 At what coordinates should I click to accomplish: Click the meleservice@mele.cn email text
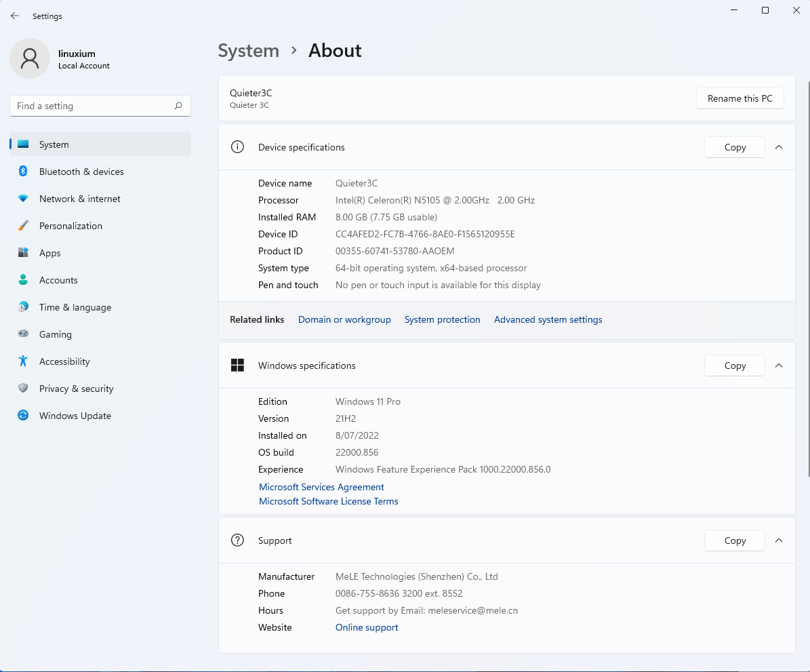472,610
